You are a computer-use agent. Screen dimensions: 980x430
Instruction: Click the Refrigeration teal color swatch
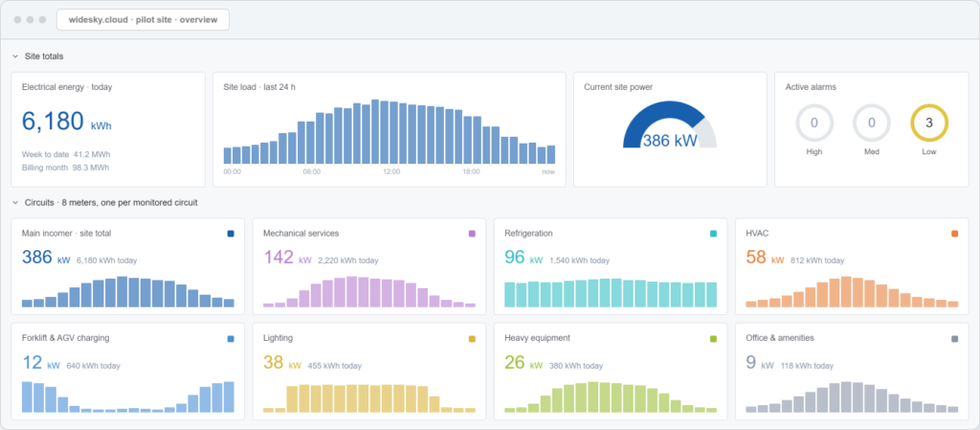click(x=713, y=234)
